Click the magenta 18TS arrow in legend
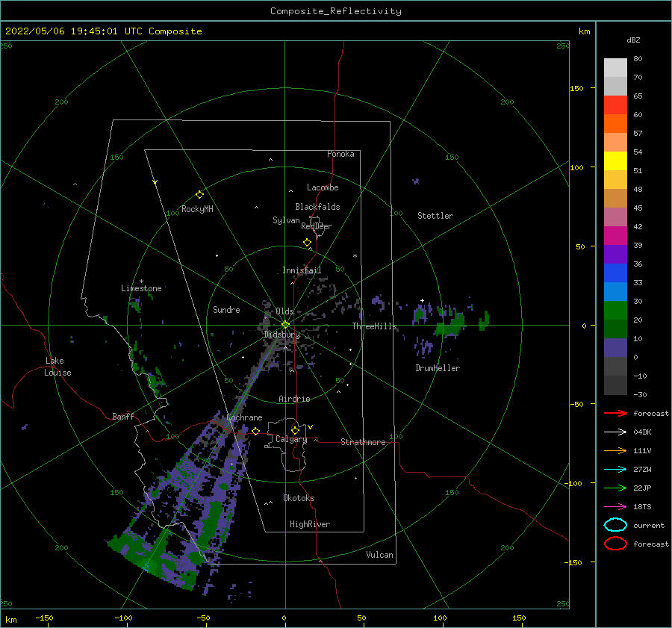Screen dimensions: 672x628 [615, 507]
